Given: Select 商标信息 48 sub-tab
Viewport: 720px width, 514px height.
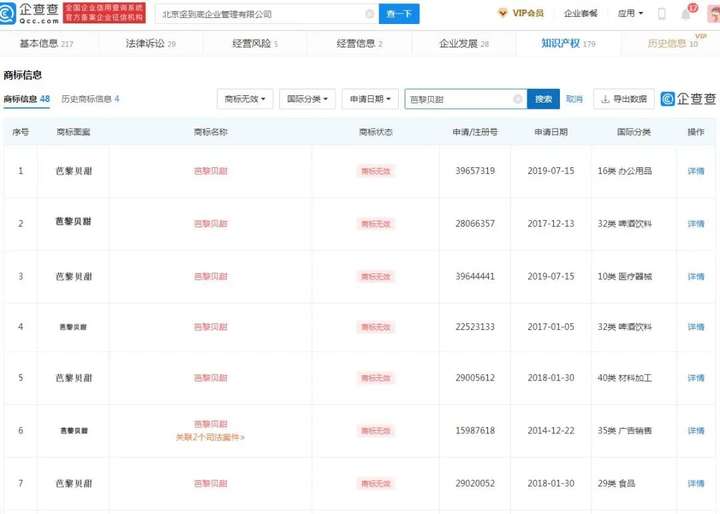Looking at the screenshot, I should [x=27, y=99].
